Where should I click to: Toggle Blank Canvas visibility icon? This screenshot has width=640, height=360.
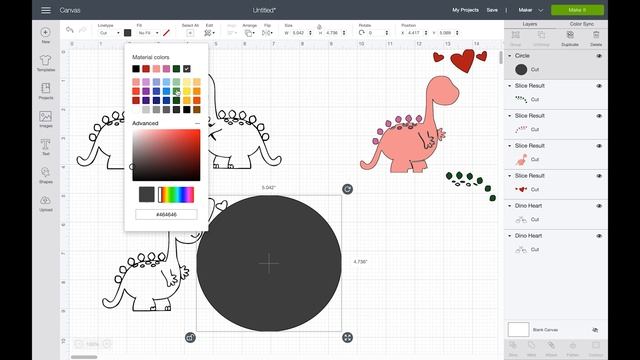596,330
